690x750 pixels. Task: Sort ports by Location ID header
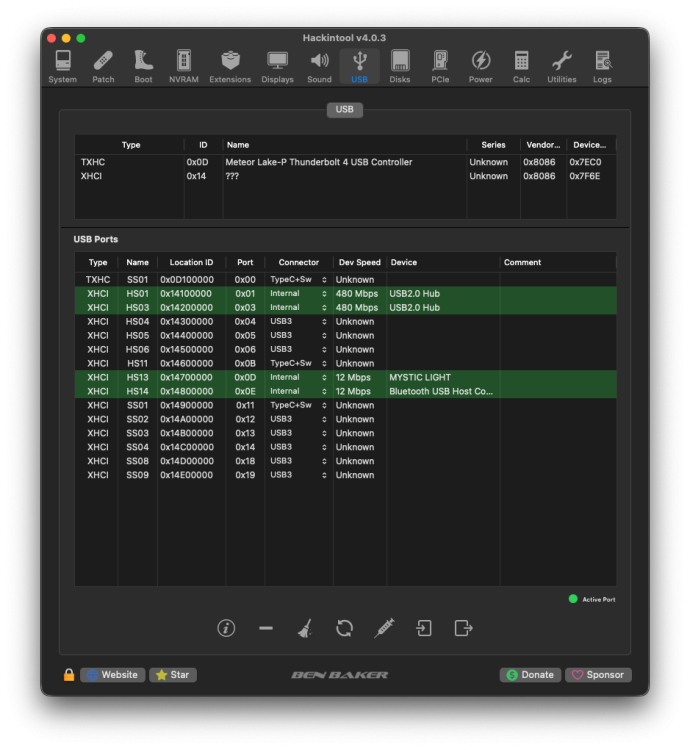pos(191,262)
